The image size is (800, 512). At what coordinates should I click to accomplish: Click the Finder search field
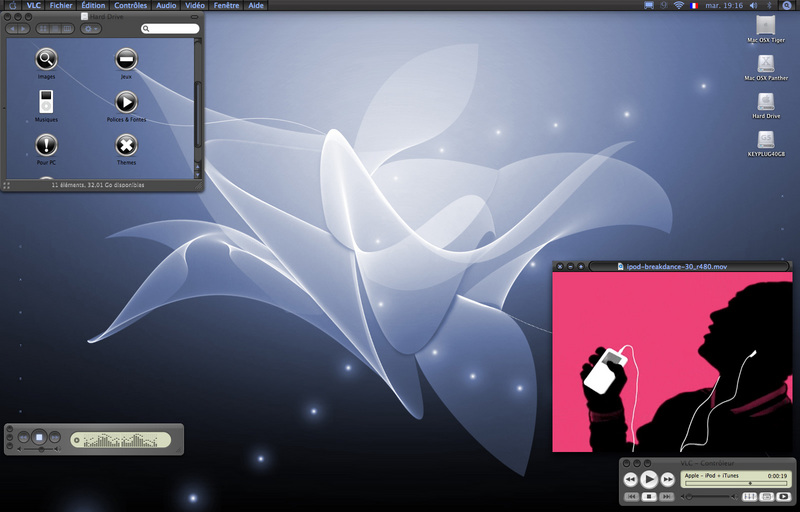pos(170,29)
